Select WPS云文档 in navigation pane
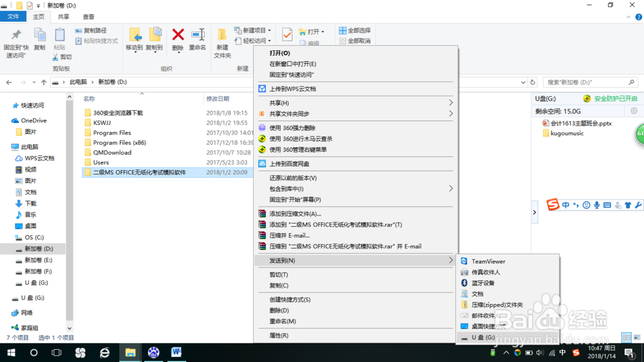 39,158
